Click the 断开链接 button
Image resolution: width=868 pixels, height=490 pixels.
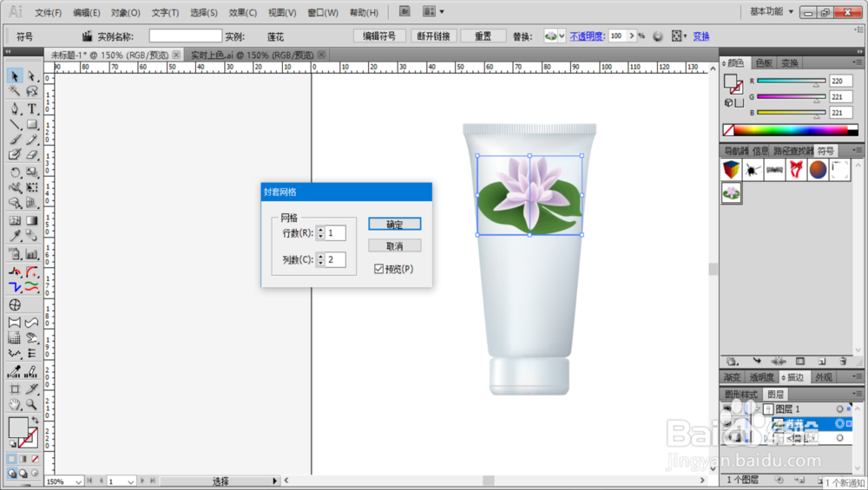click(x=433, y=36)
